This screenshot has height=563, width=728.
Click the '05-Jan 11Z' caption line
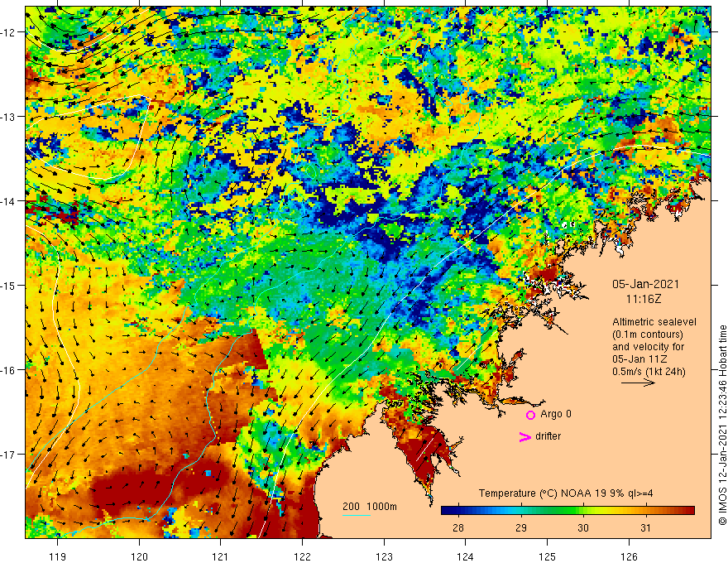pos(639,359)
